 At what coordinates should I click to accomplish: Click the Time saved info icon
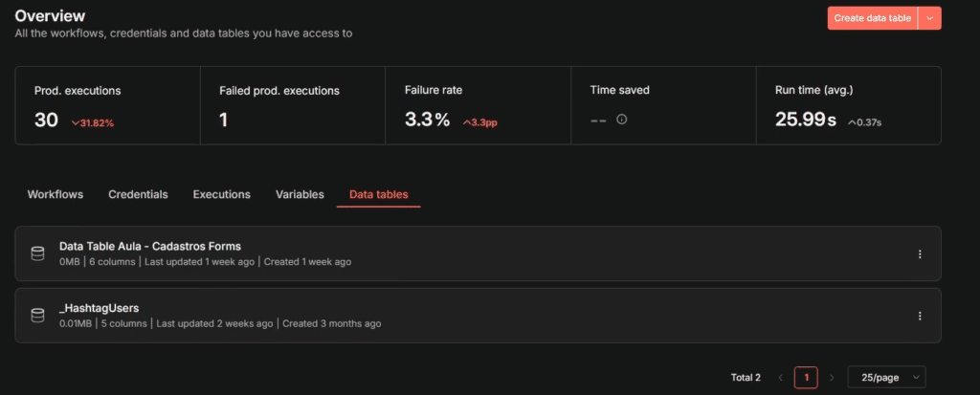621,119
